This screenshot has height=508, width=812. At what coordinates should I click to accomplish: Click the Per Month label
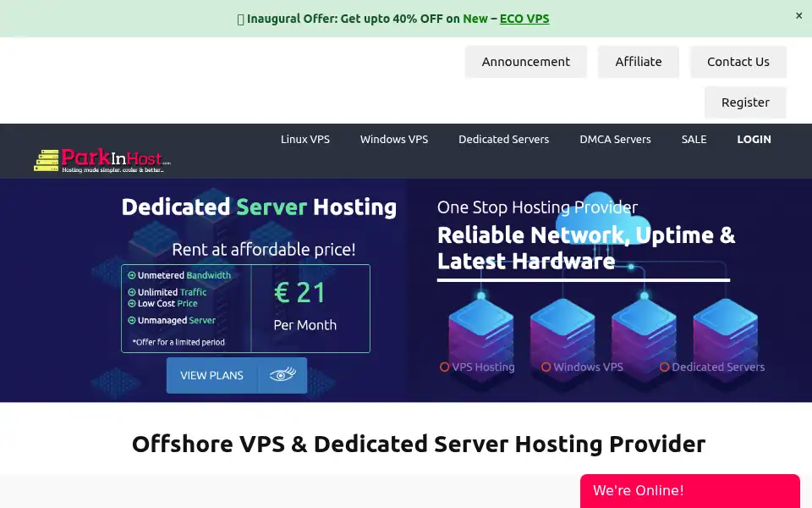305,325
